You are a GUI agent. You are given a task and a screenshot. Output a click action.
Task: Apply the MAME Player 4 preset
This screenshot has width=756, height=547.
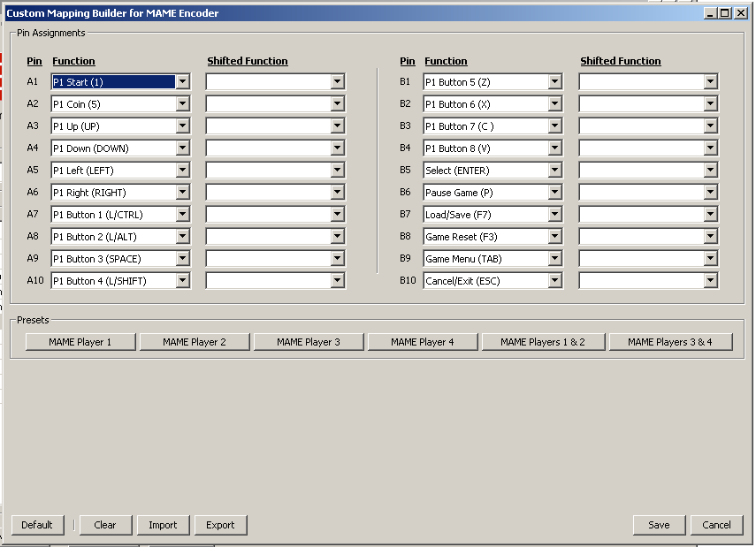tap(423, 342)
